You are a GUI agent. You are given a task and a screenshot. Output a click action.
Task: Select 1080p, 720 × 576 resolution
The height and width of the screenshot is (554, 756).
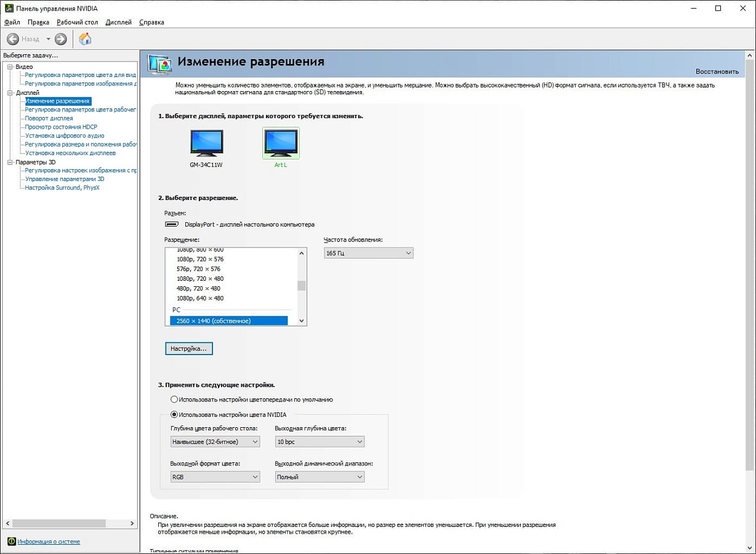(200, 259)
